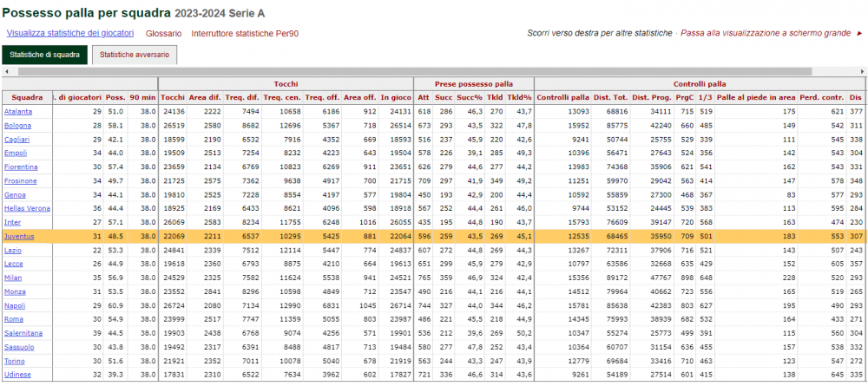
Task: Sort by Area dif. column header
Action: (205, 97)
